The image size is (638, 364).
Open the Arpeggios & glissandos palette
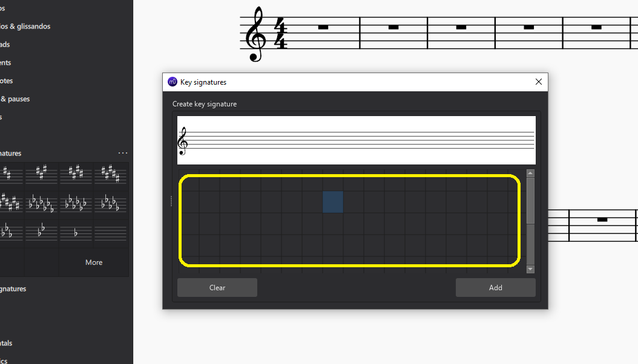tap(25, 26)
